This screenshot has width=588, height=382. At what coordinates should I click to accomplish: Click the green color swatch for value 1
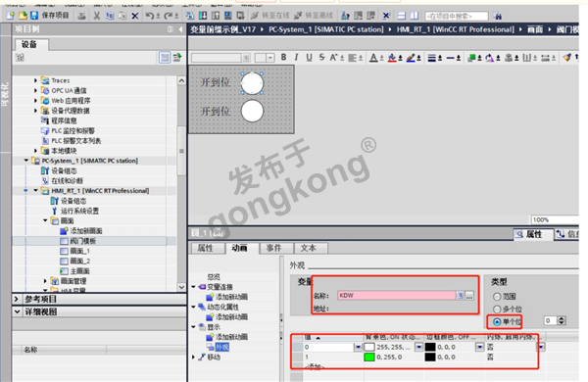coord(369,358)
